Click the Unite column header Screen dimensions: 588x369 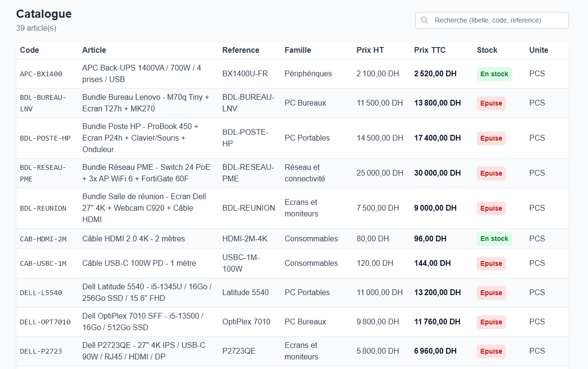539,50
